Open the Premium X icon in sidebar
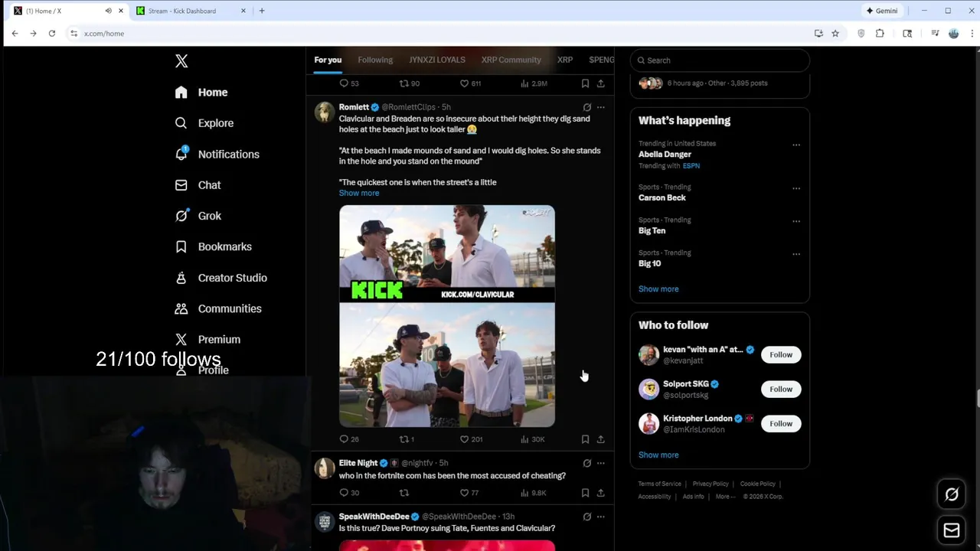The height and width of the screenshot is (551, 980). pyautogui.click(x=181, y=339)
